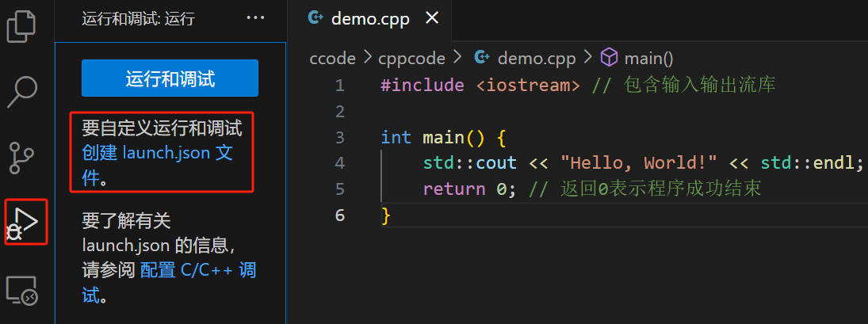This screenshot has height=324, width=868.
Task: Select line number 1 in the gutter
Action: [x=339, y=86]
